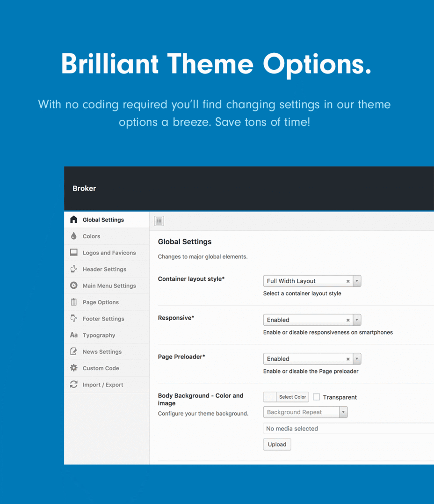This screenshot has height=504, width=434.
Task: Click the Global Settings home icon
Action: tap(73, 219)
